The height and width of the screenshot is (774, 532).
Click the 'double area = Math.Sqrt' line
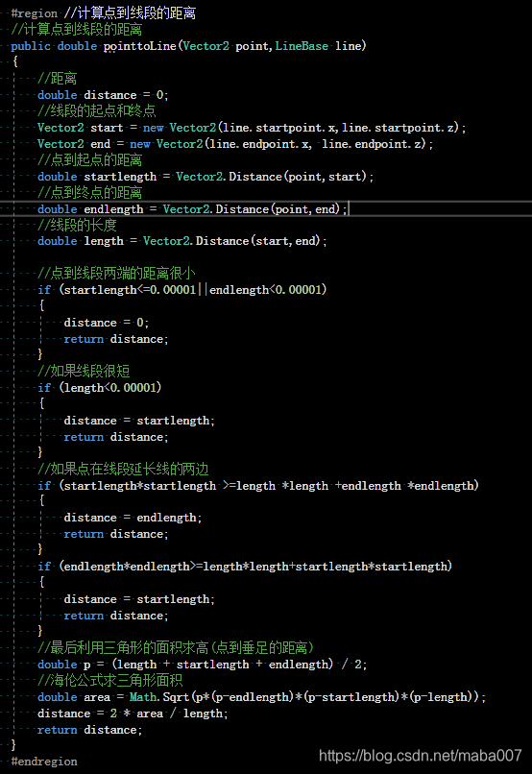(x=261, y=697)
